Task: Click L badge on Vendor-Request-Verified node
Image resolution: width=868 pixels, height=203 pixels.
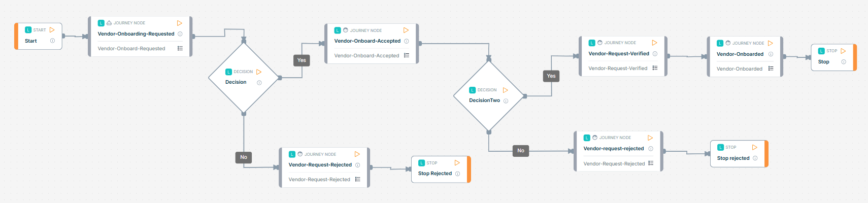Action: (x=591, y=43)
